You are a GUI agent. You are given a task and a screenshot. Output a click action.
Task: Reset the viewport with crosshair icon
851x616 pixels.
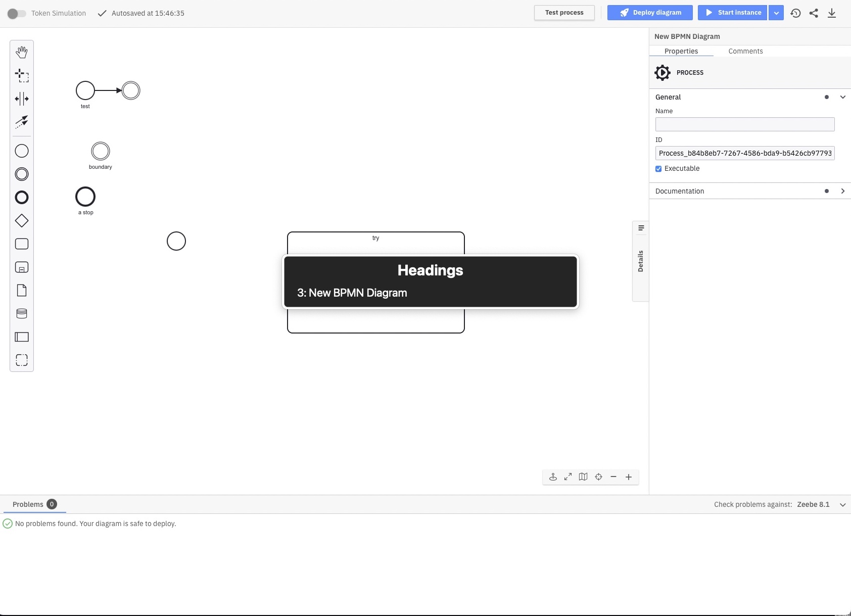598,477
